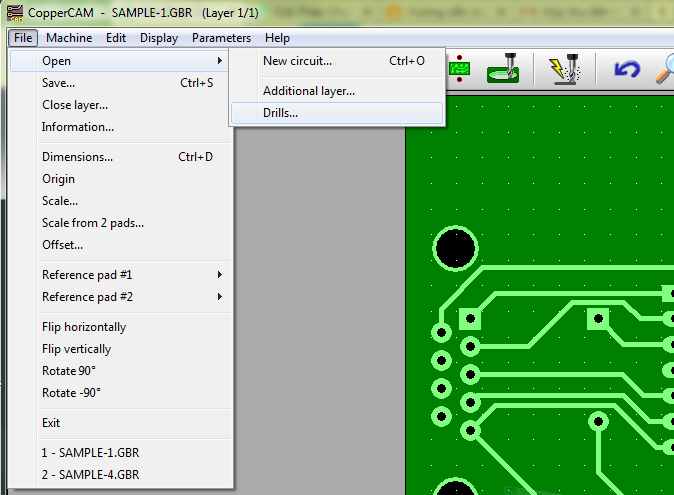The image size is (674, 495).
Task: Open the Machine menu
Action: pyautogui.click(x=69, y=38)
